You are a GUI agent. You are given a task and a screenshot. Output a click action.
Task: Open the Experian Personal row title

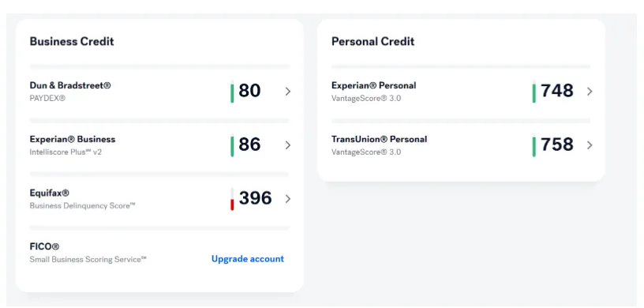(x=374, y=85)
